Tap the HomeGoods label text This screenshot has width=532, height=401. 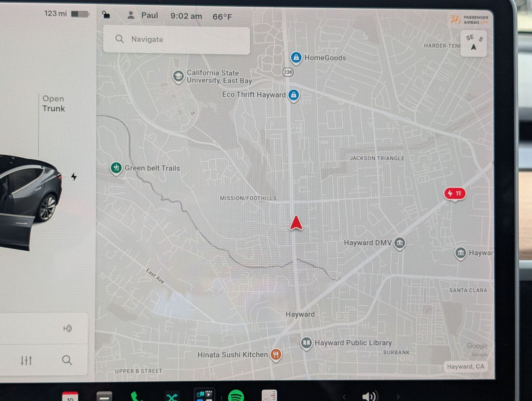point(325,58)
